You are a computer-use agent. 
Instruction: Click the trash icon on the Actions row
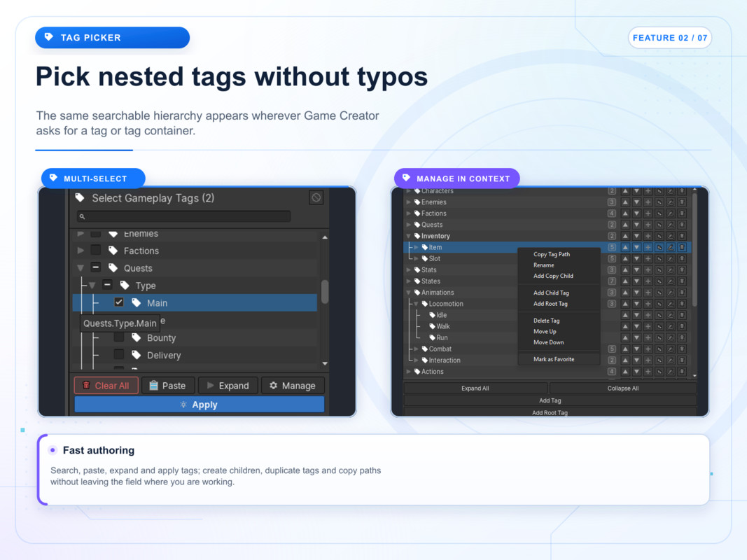682,372
